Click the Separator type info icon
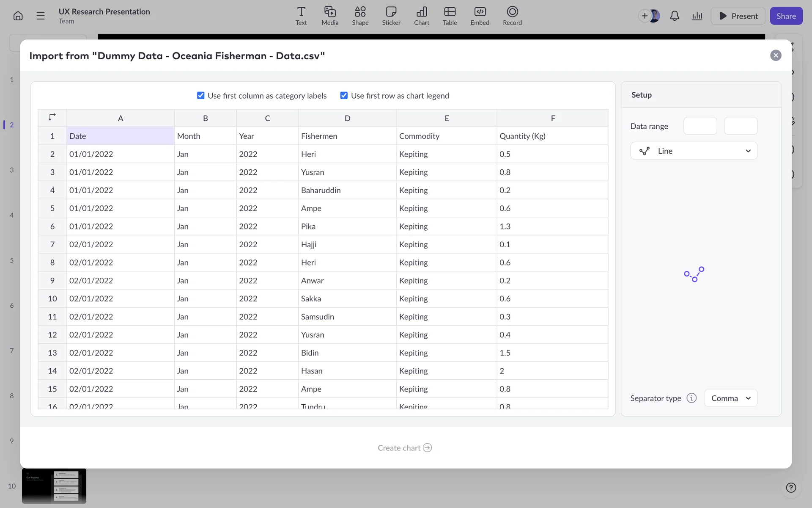 pos(691,398)
